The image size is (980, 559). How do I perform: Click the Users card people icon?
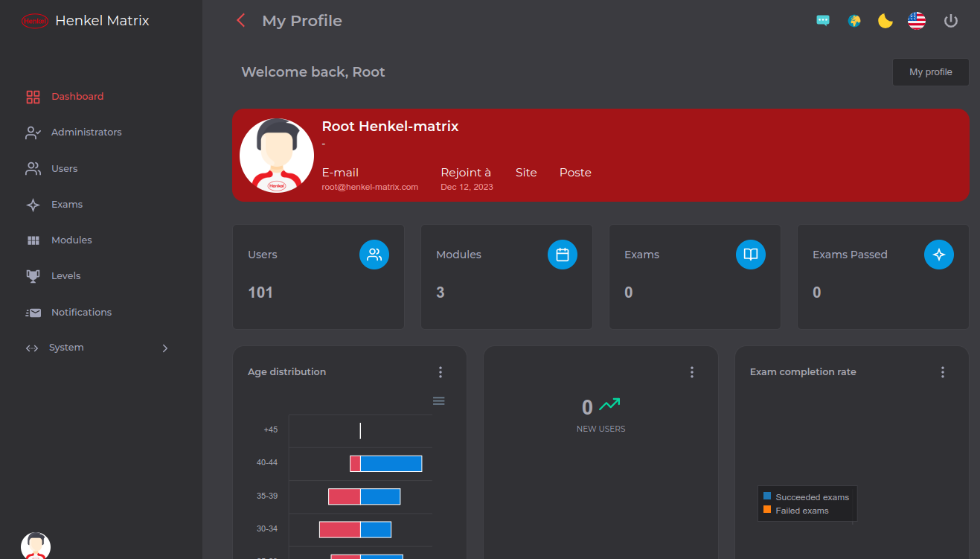(374, 255)
